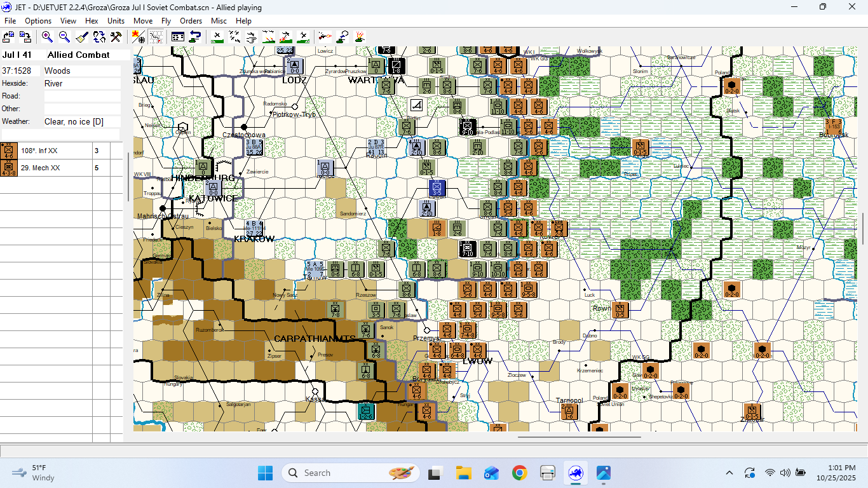This screenshot has width=868, height=488.
Task: Select the paintbrush toolbar icon
Action: pos(82,36)
